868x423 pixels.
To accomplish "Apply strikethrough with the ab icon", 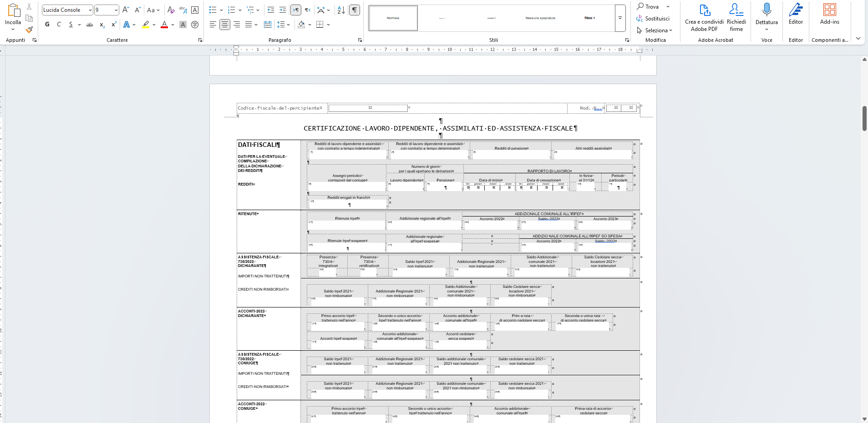I will (x=90, y=25).
